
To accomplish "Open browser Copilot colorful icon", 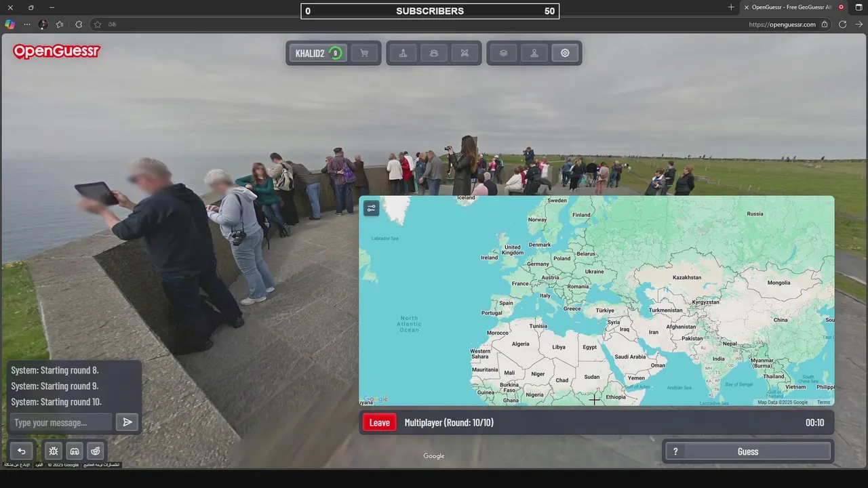I will pyautogui.click(x=9, y=24).
